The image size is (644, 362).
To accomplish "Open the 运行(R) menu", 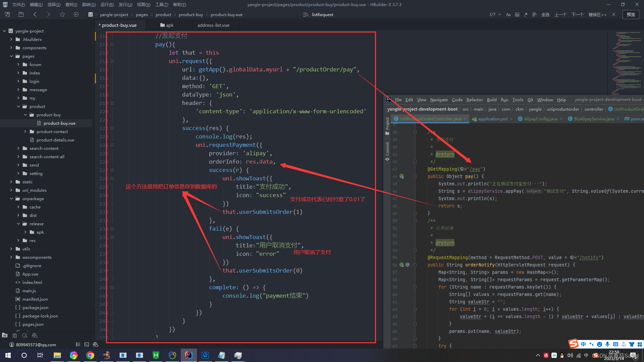I will tap(107, 5).
